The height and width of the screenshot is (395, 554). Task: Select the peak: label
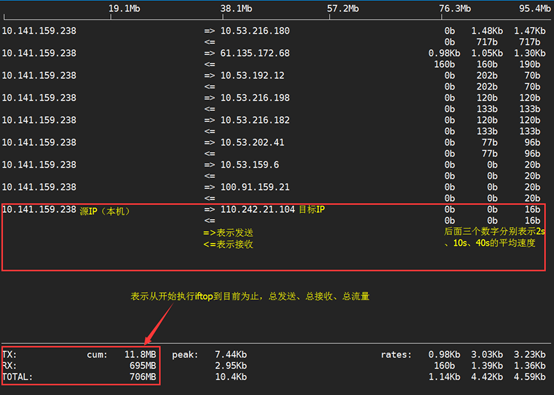185,354
